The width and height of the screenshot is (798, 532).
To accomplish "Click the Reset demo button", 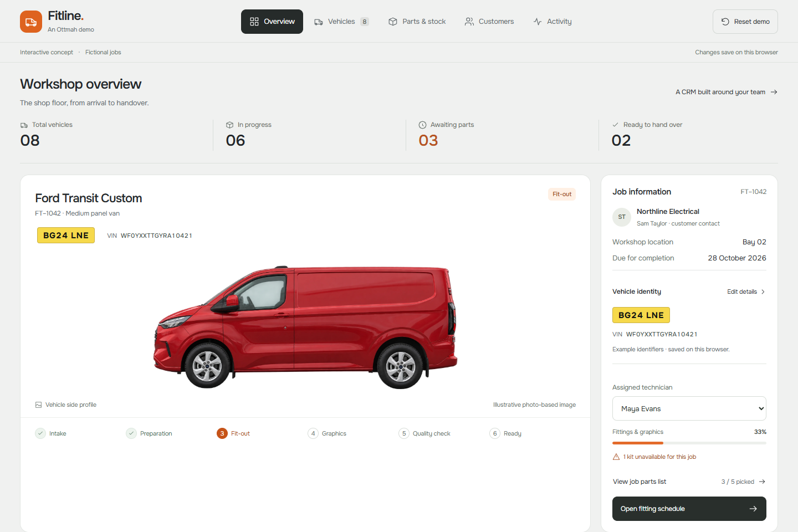I will tap(745, 22).
